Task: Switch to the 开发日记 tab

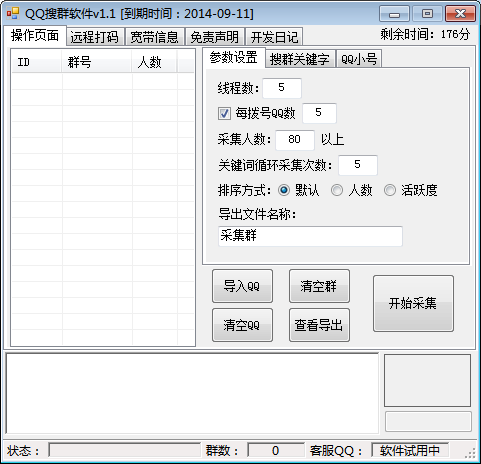Action: tap(274, 37)
